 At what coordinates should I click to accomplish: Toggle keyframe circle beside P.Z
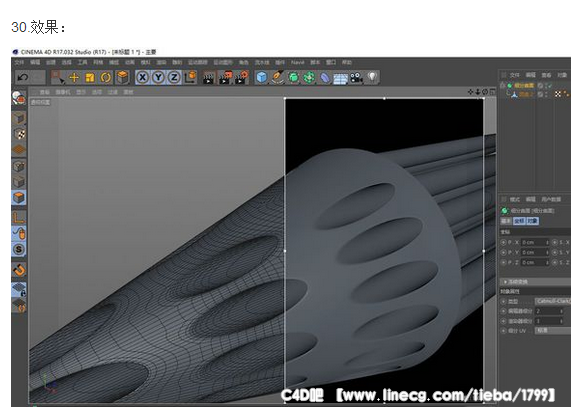[503, 262]
